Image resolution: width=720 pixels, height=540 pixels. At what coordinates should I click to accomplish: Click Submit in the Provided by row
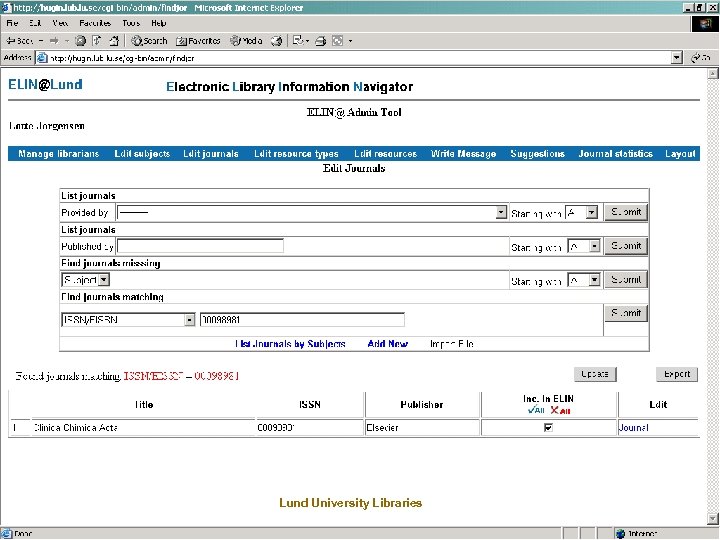click(626, 212)
